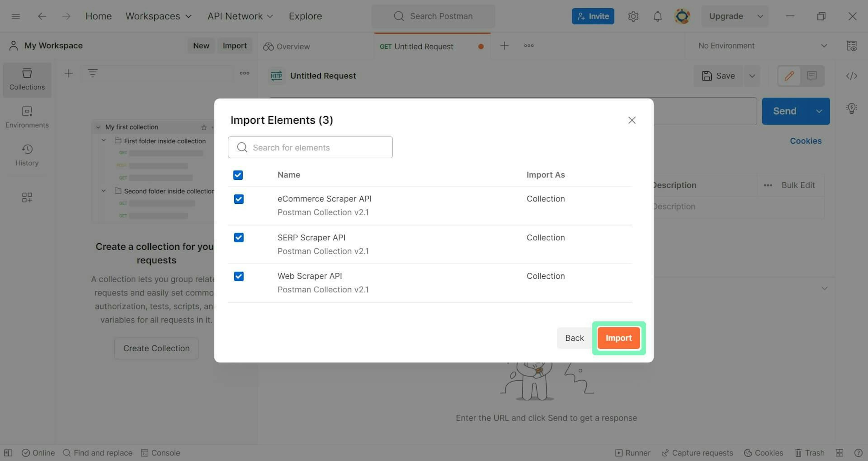Image resolution: width=868 pixels, height=461 pixels.
Task: Open Explore page
Action: 305,16
